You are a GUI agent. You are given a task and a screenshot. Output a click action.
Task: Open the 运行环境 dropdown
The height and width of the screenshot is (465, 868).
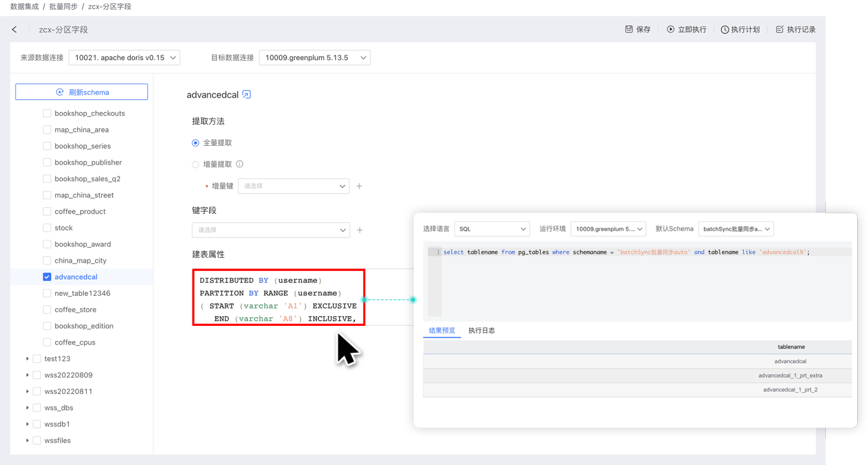608,229
